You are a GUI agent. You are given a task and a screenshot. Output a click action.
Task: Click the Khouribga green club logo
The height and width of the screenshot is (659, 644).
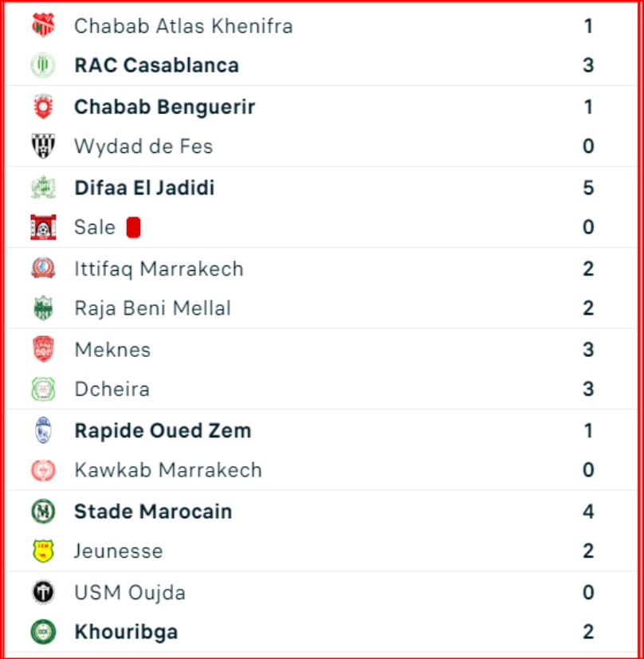click(x=43, y=632)
